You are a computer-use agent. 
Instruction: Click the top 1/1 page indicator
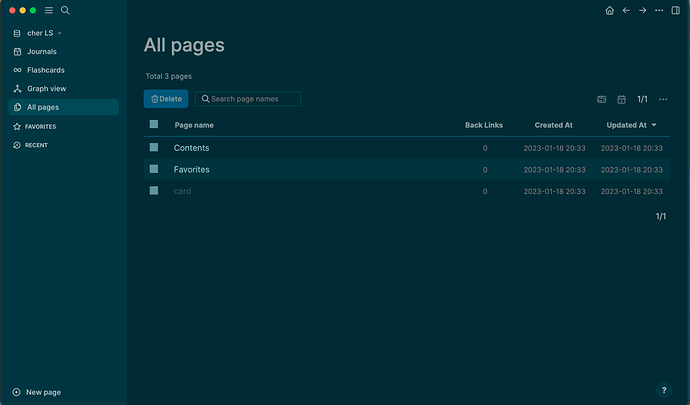coord(642,99)
